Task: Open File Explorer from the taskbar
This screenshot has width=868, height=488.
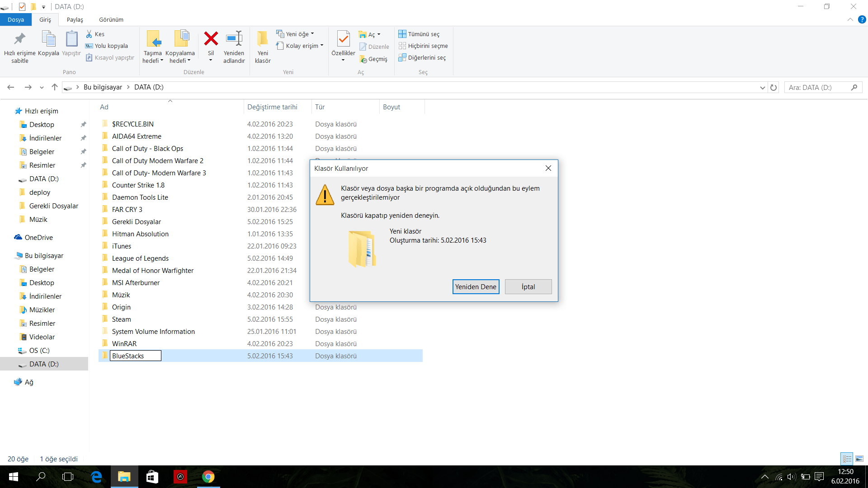Action: 124,477
